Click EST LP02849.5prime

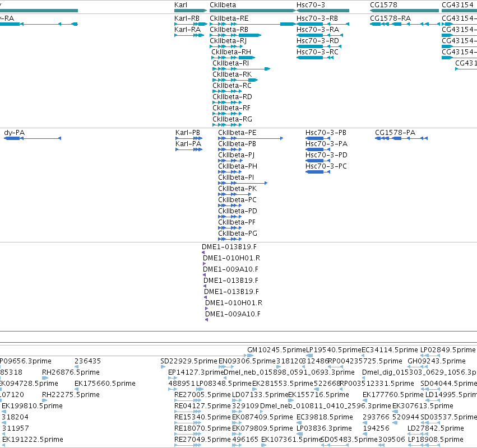(447, 350)
